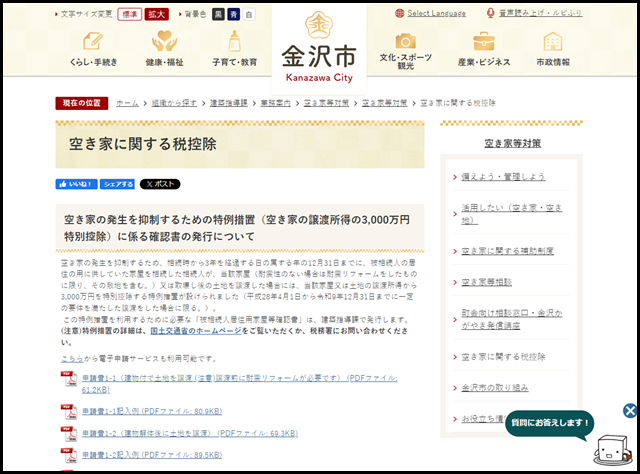The image size is (640, 474).
Task: Open 申請書1-2（建物解体後に土地を譲渡） PDF link
Action: pyautogui.click(x=190, y=433)
